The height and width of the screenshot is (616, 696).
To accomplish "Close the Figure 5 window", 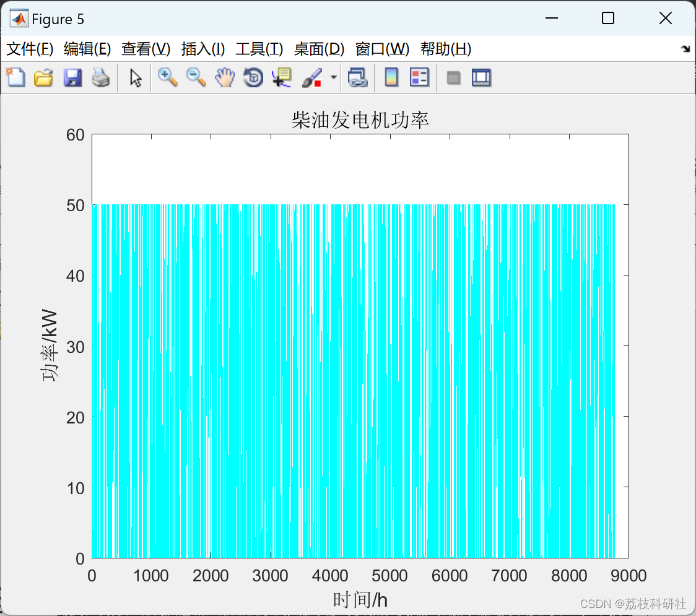I will click(666, 18).
